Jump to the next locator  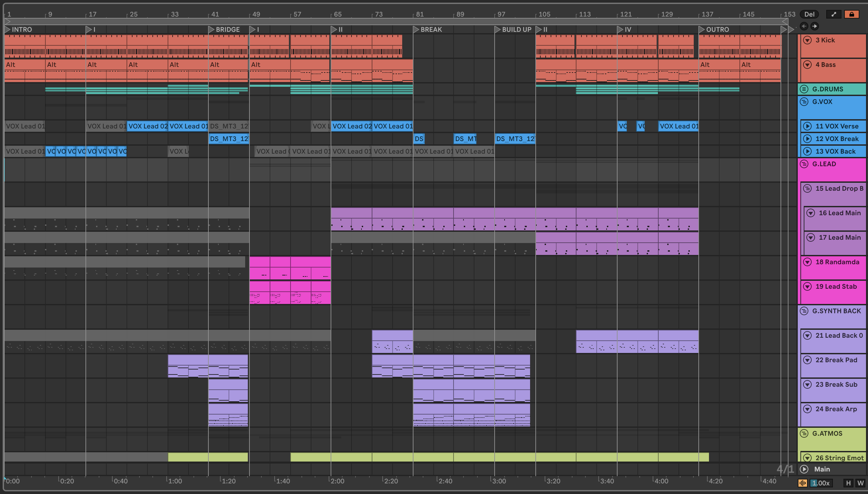click(814, 26)
